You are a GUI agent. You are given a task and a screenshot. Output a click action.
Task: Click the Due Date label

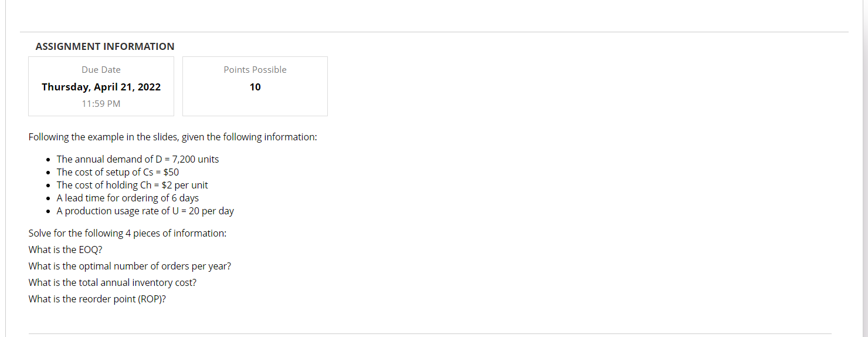[101, 70]
